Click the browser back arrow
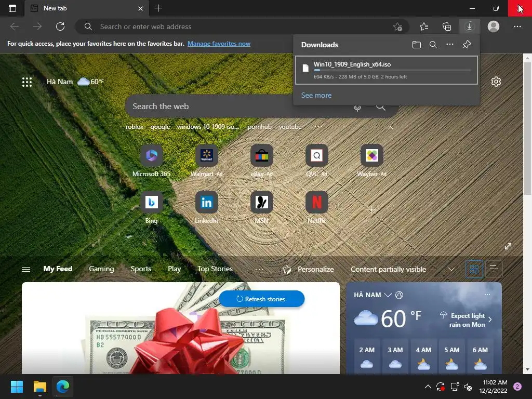 click(x=15, y=26)
